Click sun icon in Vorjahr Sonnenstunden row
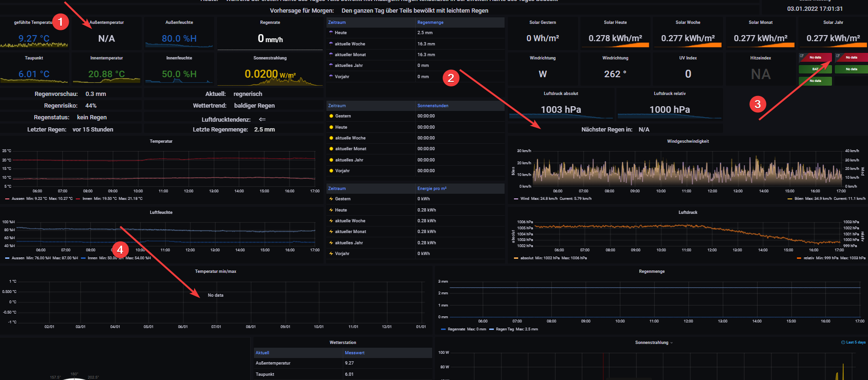Image resolution: width=868 pixels, height=380 pixels. click(331, 171)
